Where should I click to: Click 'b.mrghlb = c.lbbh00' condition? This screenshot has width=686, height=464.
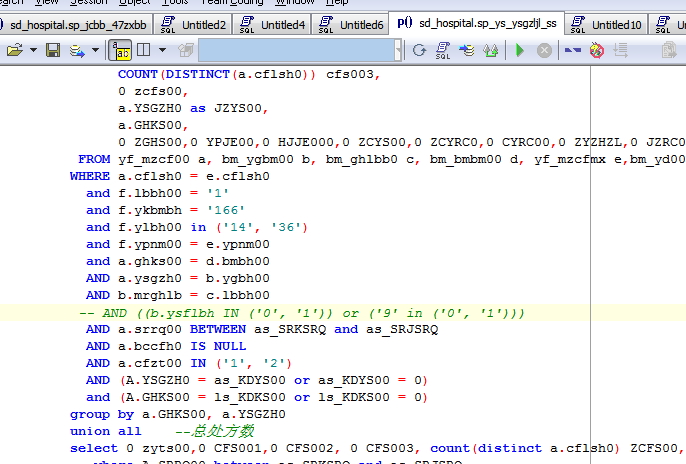[x=193, y=296]
